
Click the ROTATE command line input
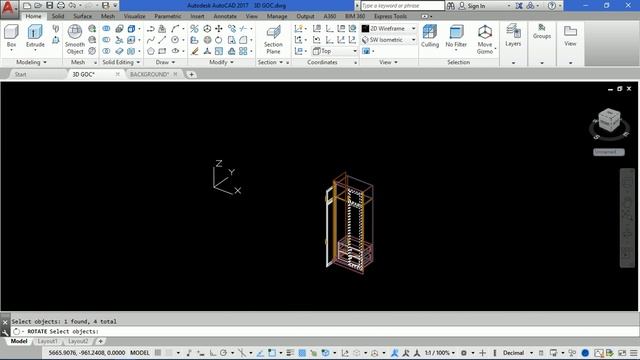[x=324, y=331]
